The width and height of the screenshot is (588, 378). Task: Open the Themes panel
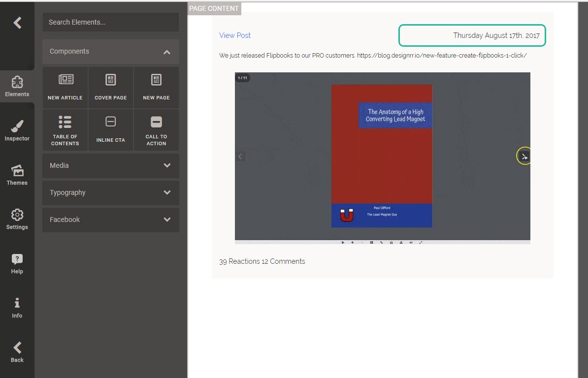click(17, 175)
